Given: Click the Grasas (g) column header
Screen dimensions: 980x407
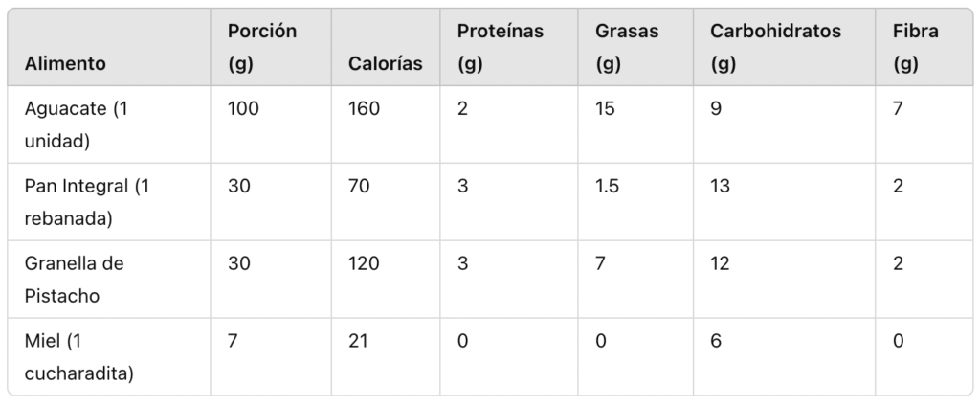Looking at the screenshot, I should pos(627,48).
